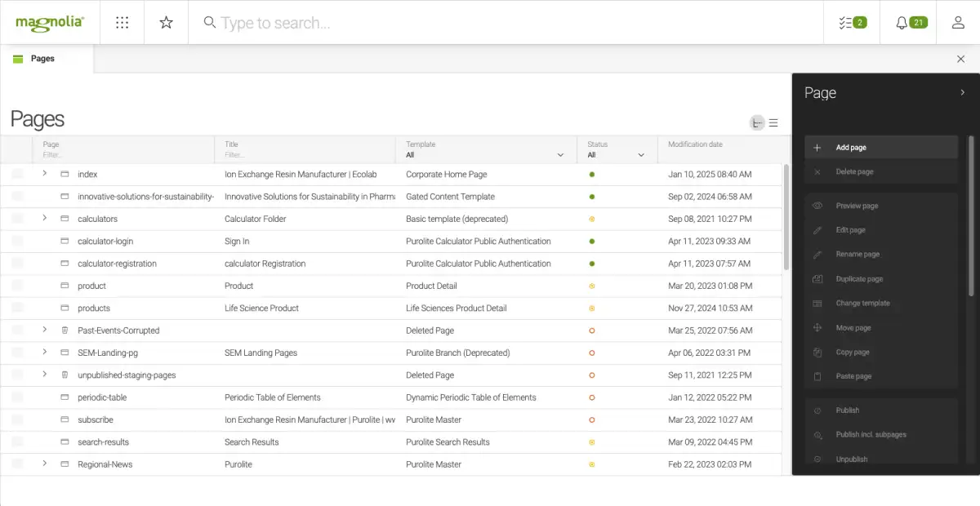This screenshot has height=506, width=980.
Task: Switch to list view icon
Action: pos(773,123)
